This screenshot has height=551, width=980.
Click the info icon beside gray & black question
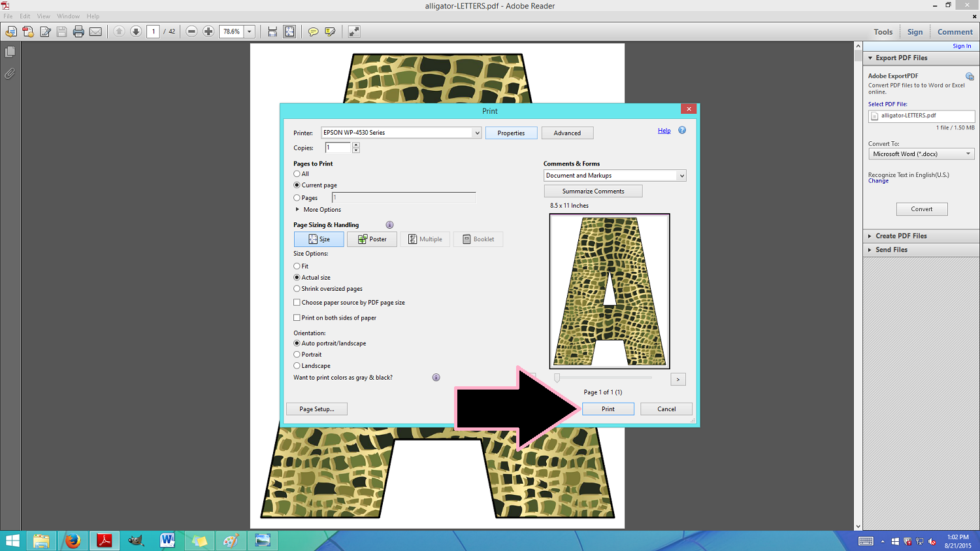coord(436,378)
